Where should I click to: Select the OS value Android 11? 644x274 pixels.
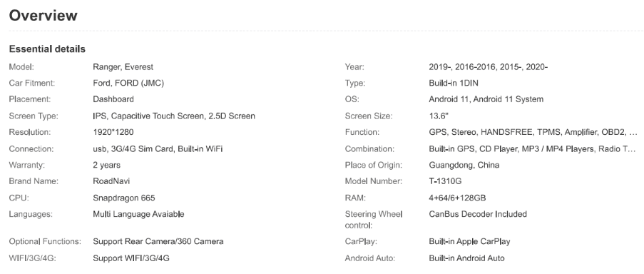pos(486,99)
